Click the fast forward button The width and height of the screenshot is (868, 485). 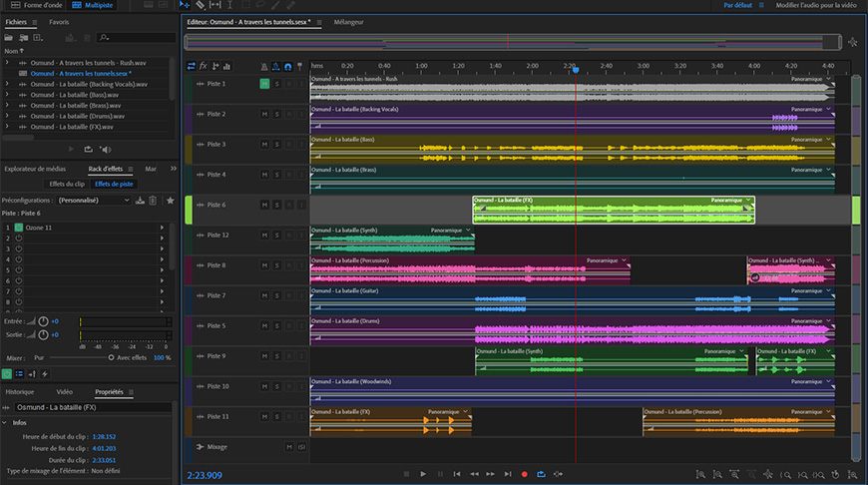[491, 474]
